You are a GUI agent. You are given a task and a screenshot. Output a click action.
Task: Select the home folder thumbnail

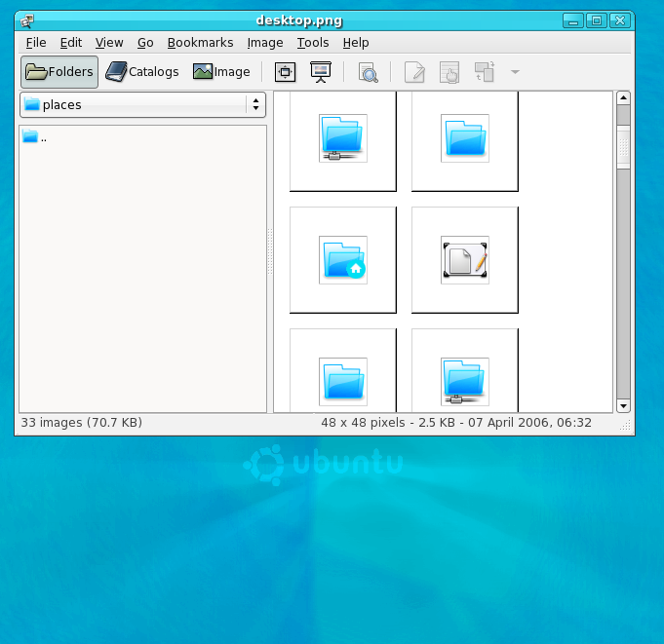tap(343, 260)
